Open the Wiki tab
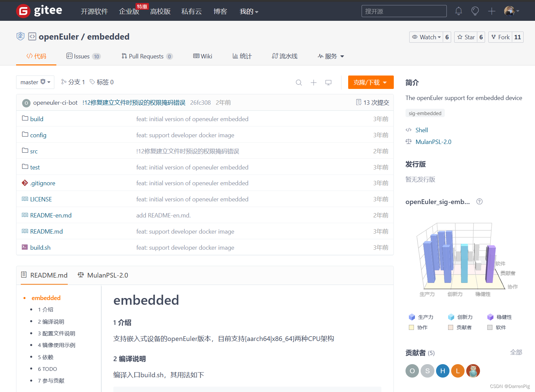Viewport: 535px width, 392px height. tap(203, 56)
